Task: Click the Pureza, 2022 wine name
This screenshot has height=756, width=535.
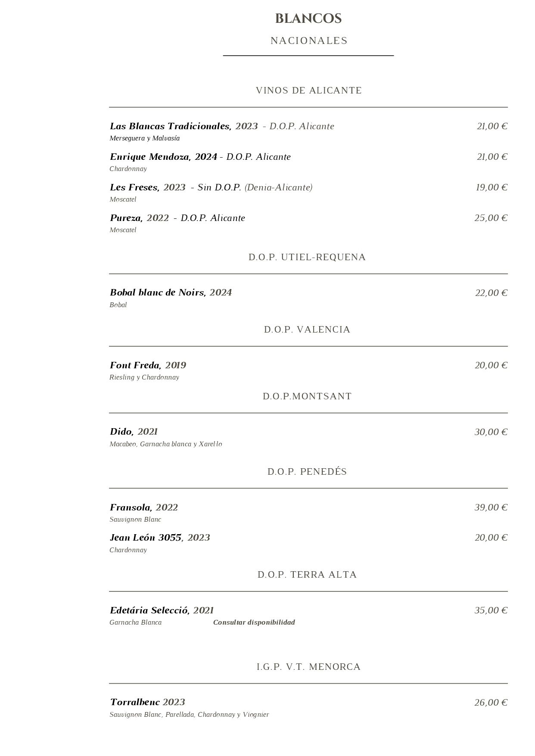Action: [x=139, y=218]
